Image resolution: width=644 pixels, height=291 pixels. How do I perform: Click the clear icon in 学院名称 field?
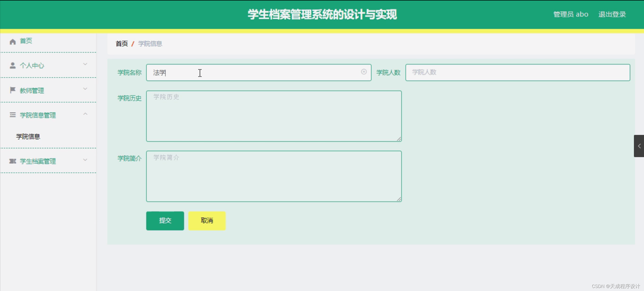364,72
